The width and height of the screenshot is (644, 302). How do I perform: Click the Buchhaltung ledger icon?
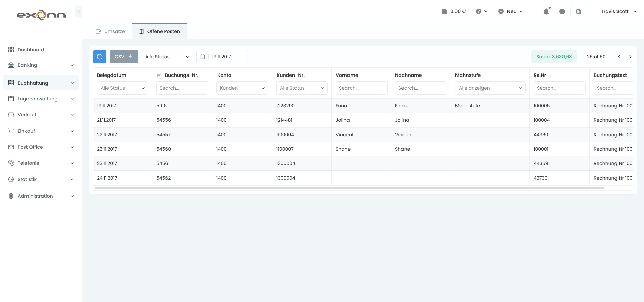(x=11, y=83)
